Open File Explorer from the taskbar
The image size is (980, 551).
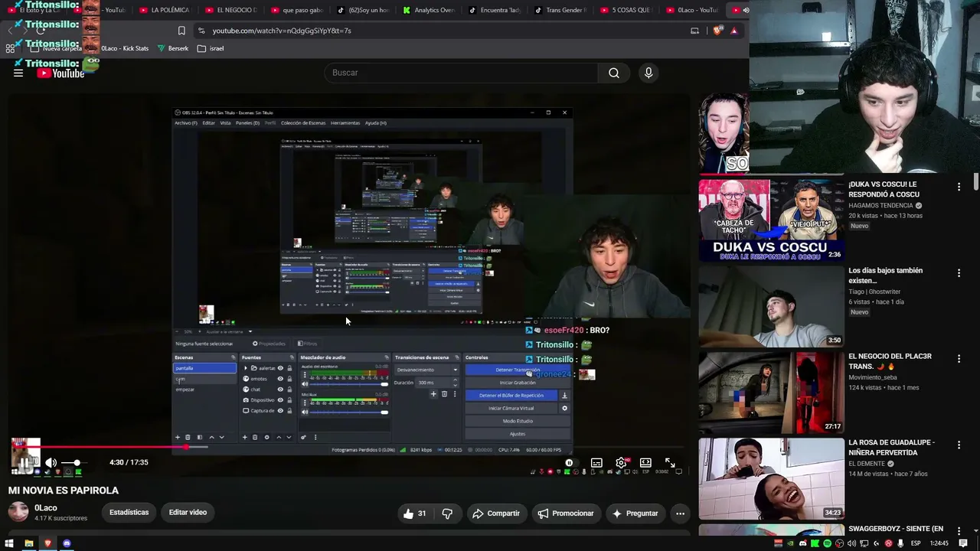(28, 543)
